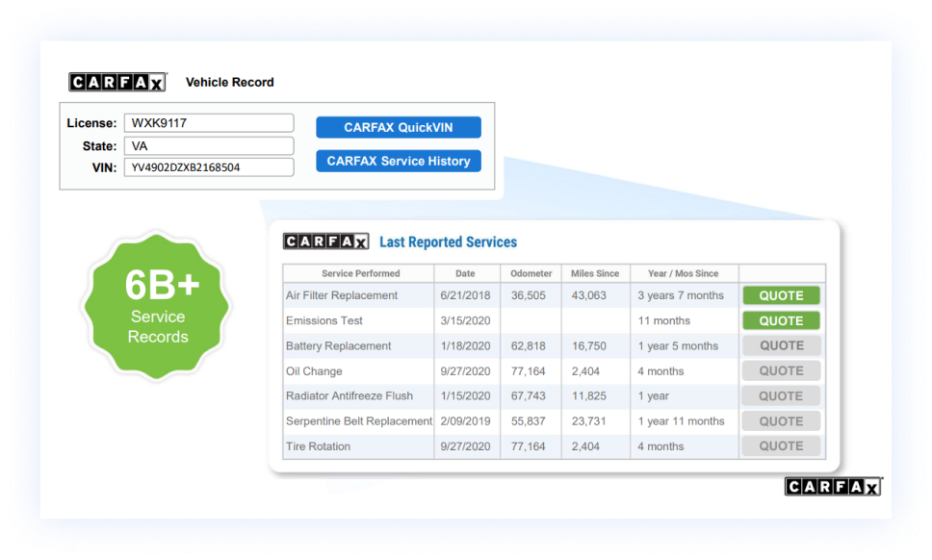Click the "VIN:" field label
Image resolution: width=932 pixels, height=560 pixels.
click(104, 167)
